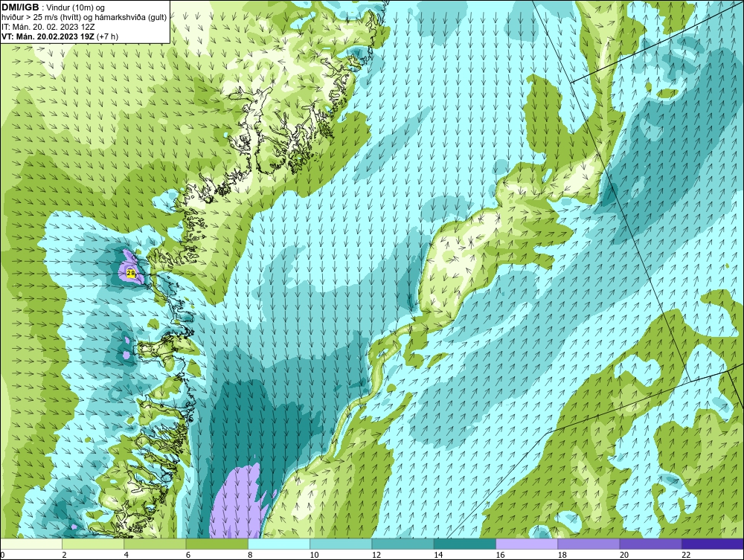
Task: Click the 'hviður > 25 m/s' legend line
Action: coord(84,18)
